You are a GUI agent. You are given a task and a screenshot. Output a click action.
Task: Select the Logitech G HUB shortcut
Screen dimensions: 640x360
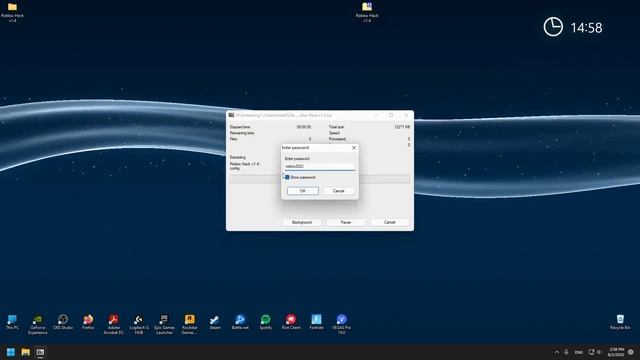pyautogui.click(x=139, y=324)
